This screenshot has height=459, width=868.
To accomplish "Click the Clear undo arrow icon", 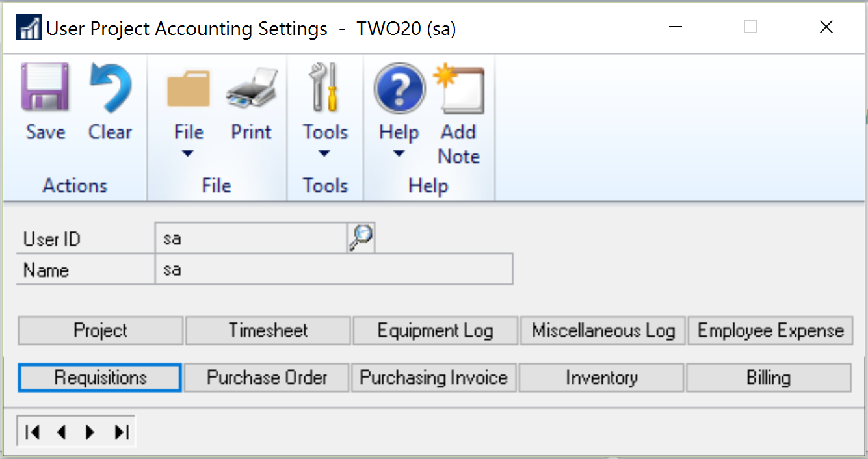I will [110, 88].
